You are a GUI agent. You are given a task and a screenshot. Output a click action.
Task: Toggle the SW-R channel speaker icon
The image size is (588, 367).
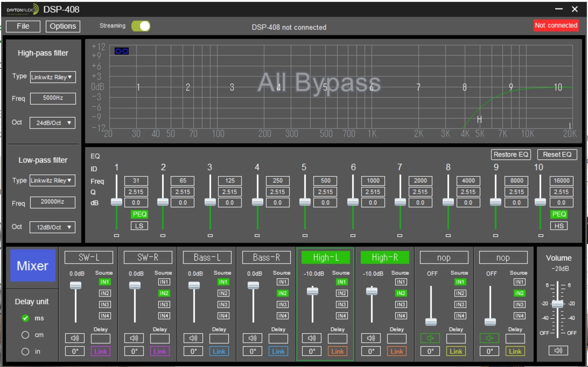click(x=134, y=338)
